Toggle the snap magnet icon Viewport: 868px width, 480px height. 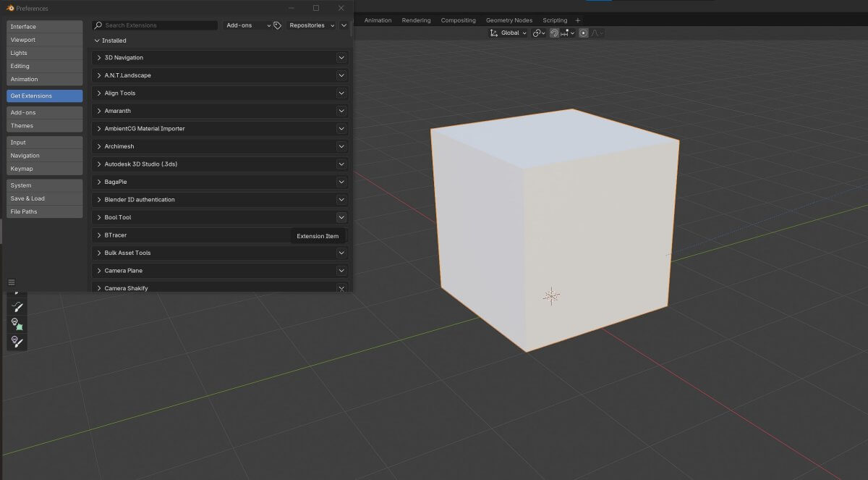pyautogui.click(x=554, y=33)
